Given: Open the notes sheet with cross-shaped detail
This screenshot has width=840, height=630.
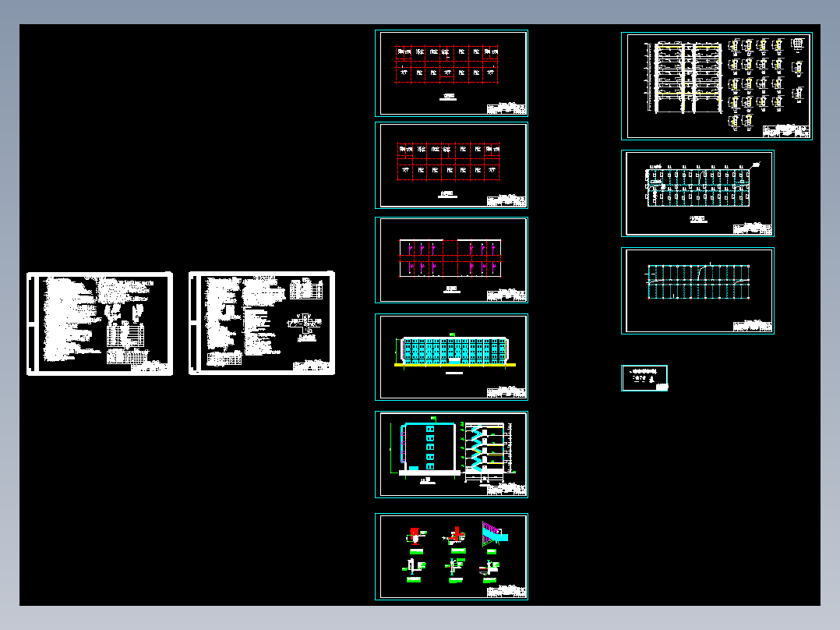Looking at the screenshot, I should (x=262, y=324).
